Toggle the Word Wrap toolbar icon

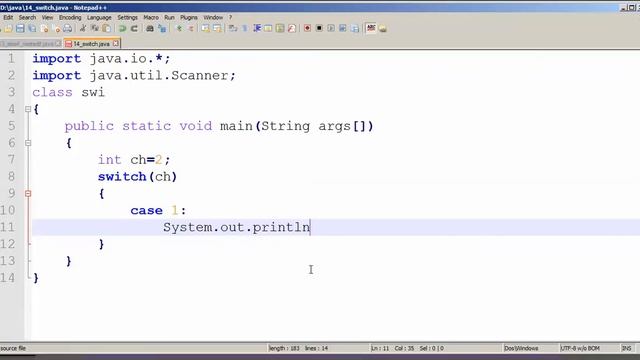233,28
